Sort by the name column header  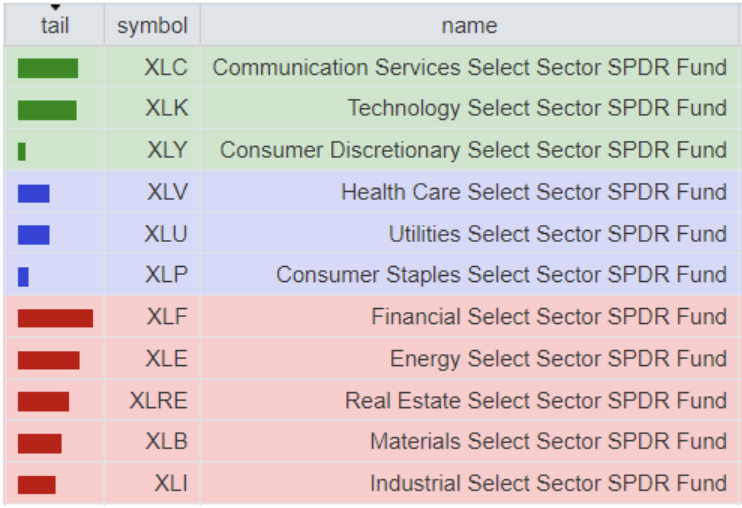[469, 26]
